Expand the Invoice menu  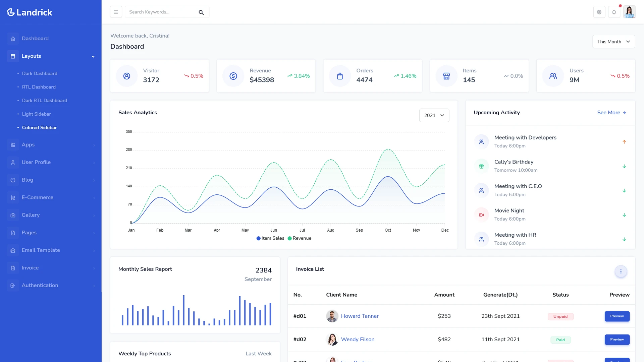pyautogui.click(x=94, y=268)
